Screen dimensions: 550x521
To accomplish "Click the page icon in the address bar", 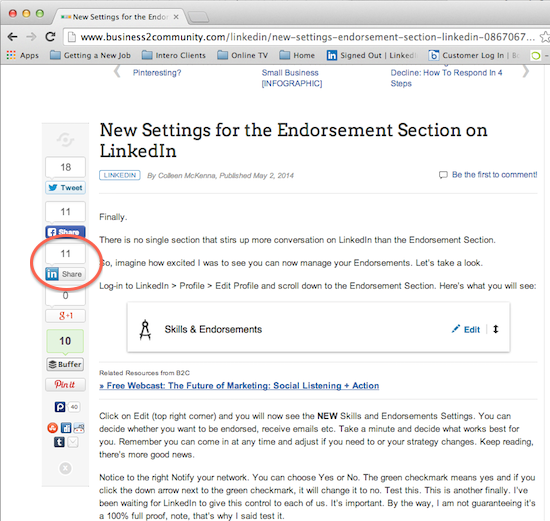I will coord(72,37).
